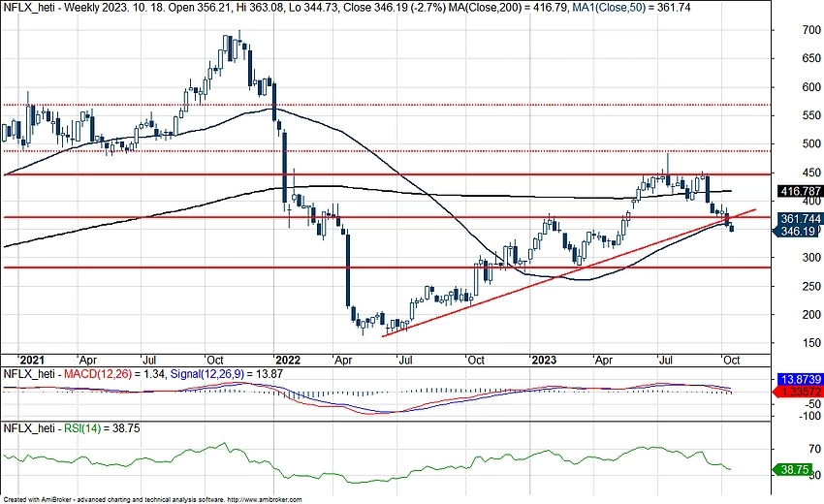Click the 416.787 MA200 price label

800,191
